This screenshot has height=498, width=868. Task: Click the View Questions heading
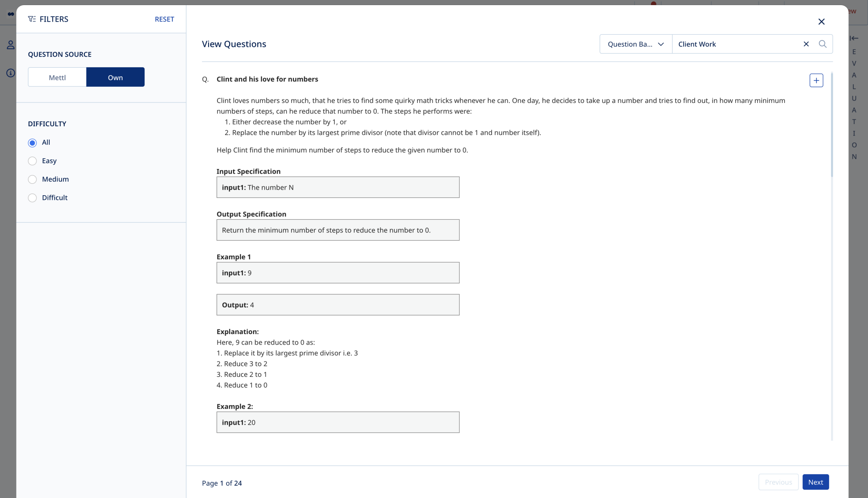[x=234, y=44]
